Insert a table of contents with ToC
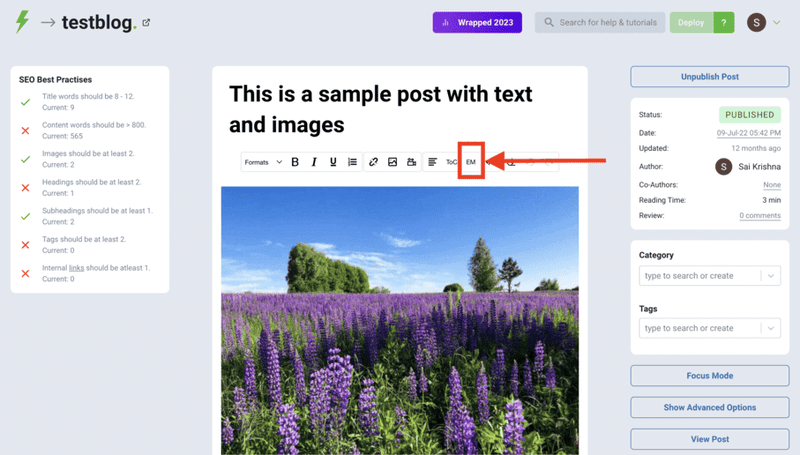The width and height of the screenshot is (800, 455). click(452, 162)
